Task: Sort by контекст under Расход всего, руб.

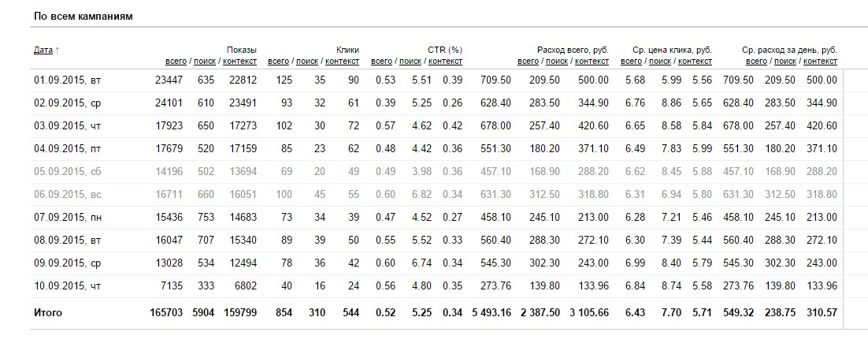Action: point(592,61)
